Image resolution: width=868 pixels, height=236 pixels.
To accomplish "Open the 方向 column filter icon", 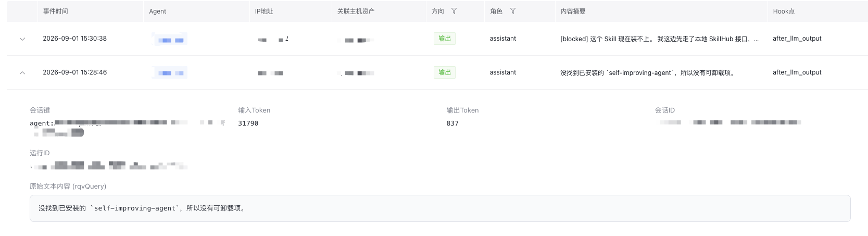I will 454,11.
